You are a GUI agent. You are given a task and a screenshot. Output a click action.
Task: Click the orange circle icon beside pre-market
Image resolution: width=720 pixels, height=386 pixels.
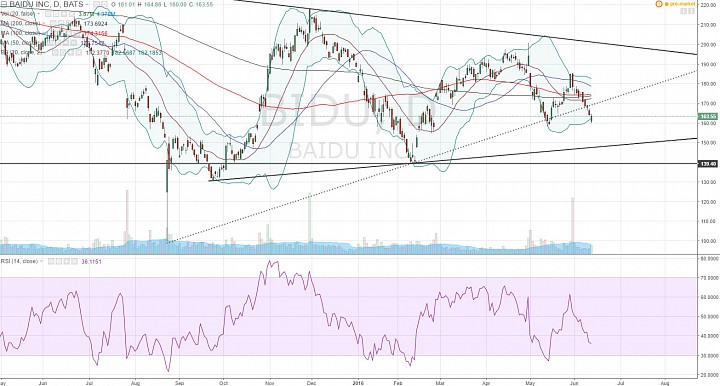point(659,4)
